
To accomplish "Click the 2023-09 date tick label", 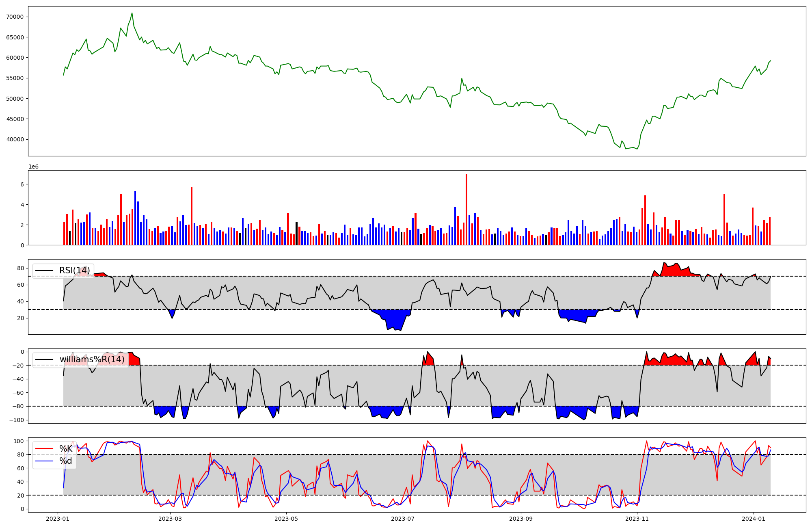I will pos(521,519).
